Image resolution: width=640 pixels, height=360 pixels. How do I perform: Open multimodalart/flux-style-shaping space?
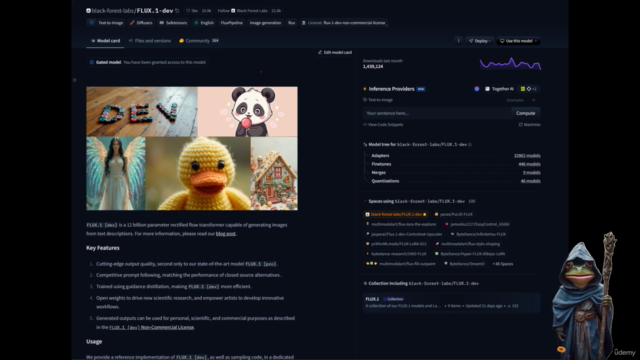pyautogui.click(x=467, y=244)
